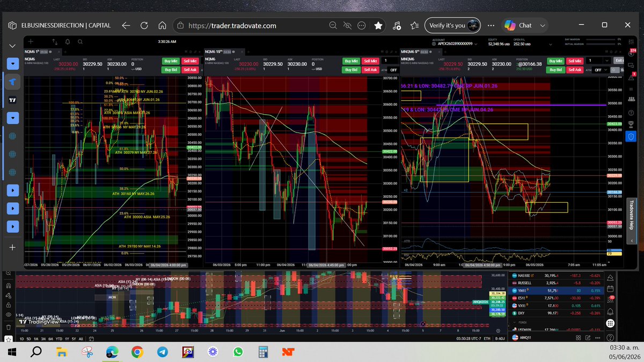This screenshot has width=644, height=362.
Task: Open Calculator from the taskbar
Action: click(264, 352)
